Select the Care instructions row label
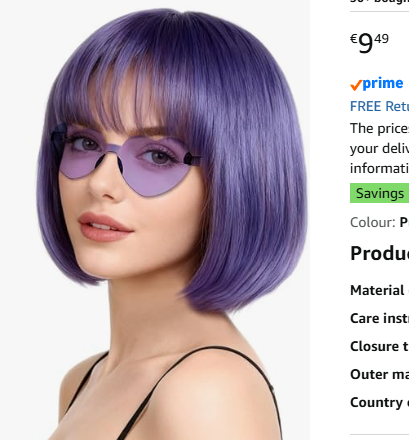This screenshot has width=409, height=440. pos(379,318)
